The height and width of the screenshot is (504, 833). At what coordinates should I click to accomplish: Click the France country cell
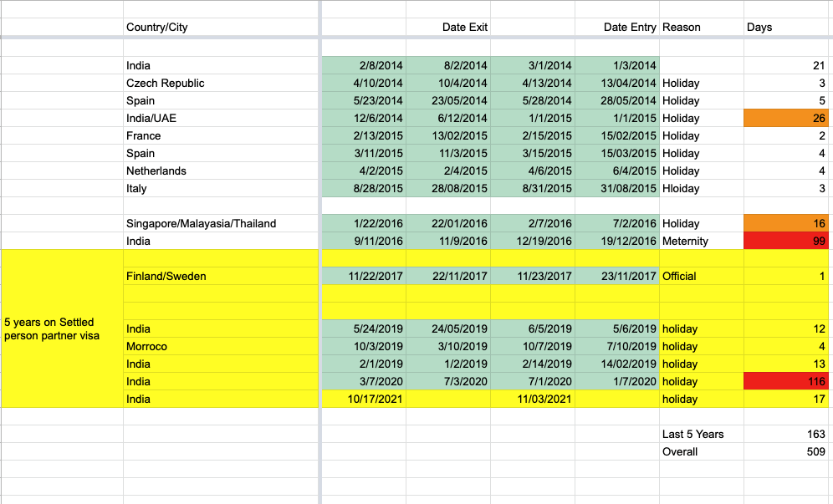pyautogui.click(x=221, y=135)
